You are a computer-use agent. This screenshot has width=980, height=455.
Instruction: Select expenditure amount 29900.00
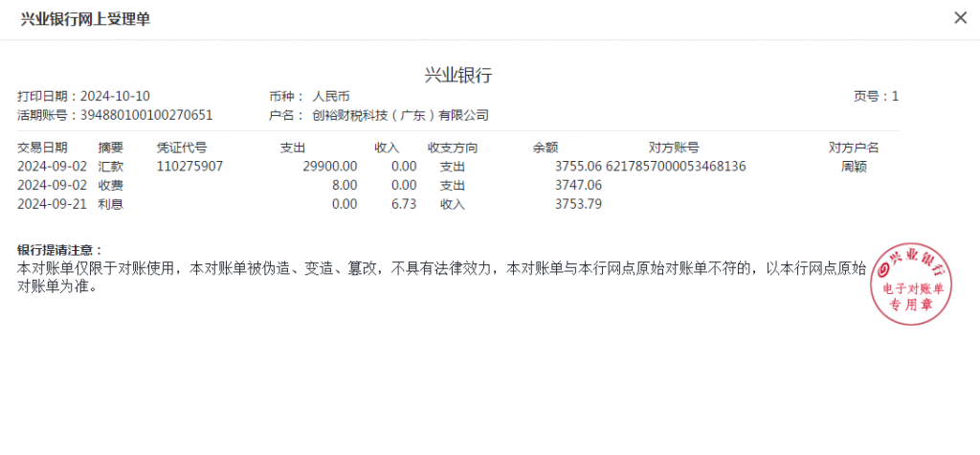(329, 167)
